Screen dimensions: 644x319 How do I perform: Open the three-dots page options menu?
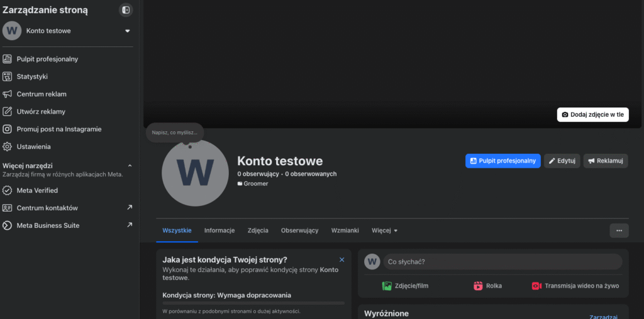tap(619, 230)
